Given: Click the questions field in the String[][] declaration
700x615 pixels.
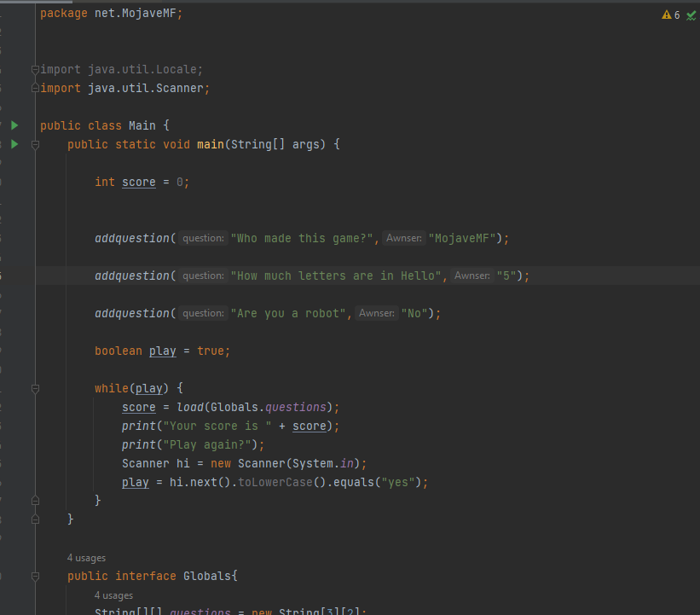Looking at the screenshot, I should click(x=200, y=611).
